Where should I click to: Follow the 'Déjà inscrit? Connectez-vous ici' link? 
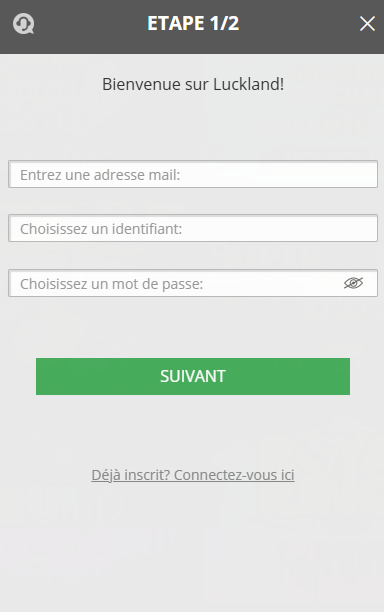pyautogui.click(x=193, y=475)
